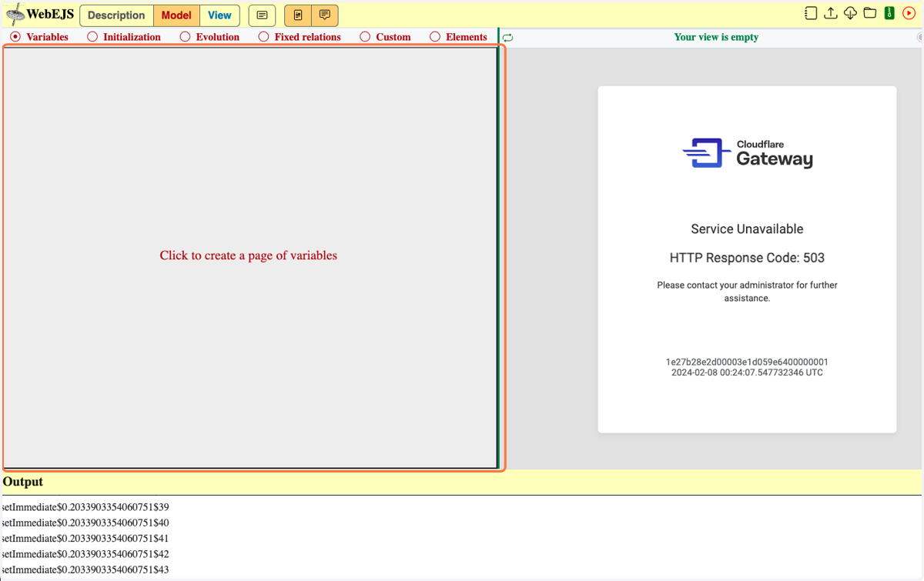The height and width of the screenshot is (581, 924).
Task: Select the Fixed relations radio button
Action: 263,37
